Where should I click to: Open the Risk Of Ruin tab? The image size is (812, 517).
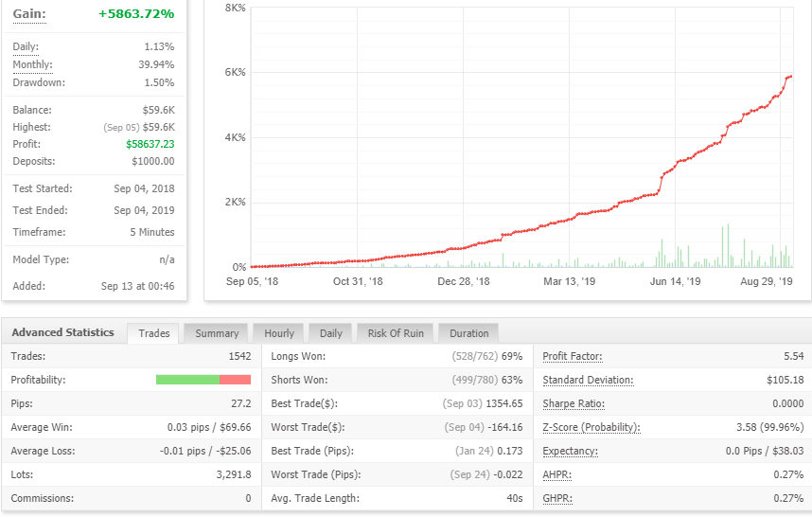(x=396, y=333)
